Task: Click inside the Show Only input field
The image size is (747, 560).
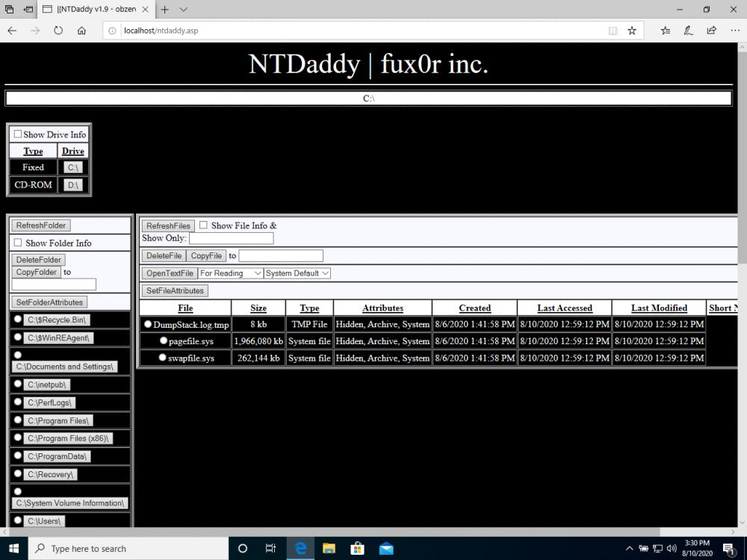Action: point(232,237)
